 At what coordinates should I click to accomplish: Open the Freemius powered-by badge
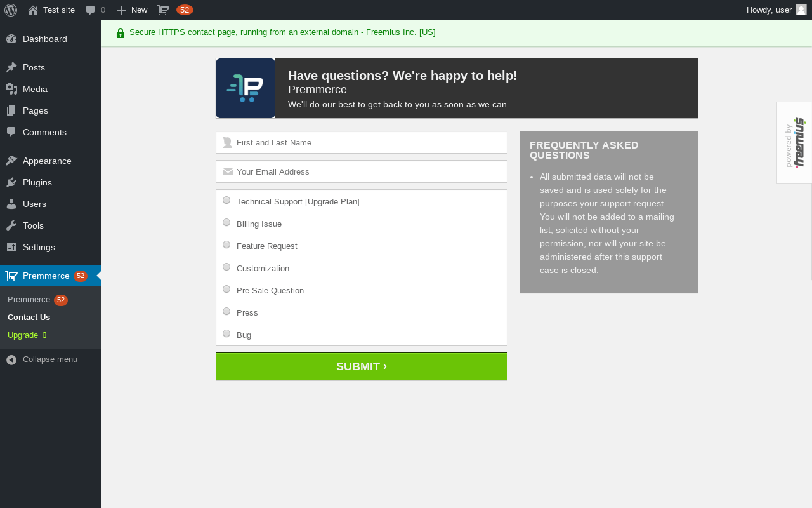795,142
